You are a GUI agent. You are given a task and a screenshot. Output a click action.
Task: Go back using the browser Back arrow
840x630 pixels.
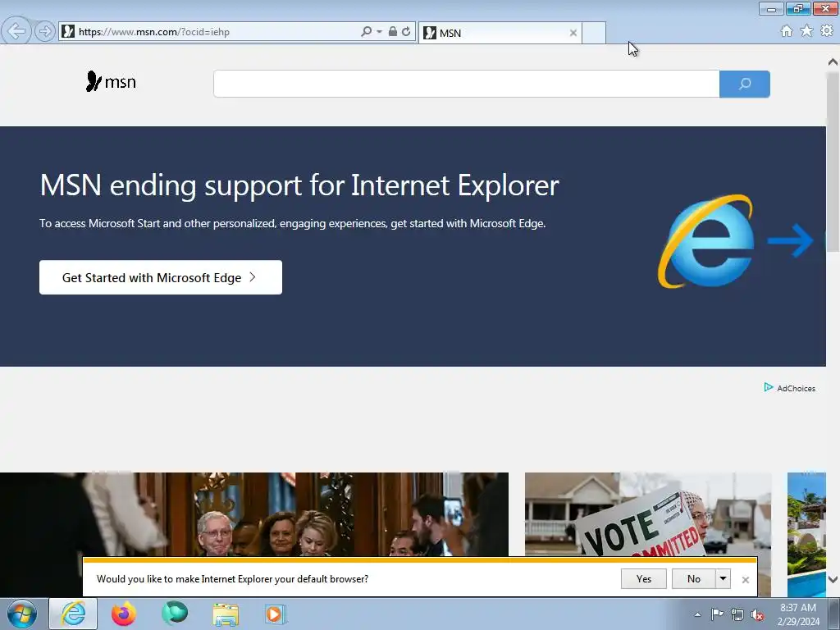[x=16, y=31]
